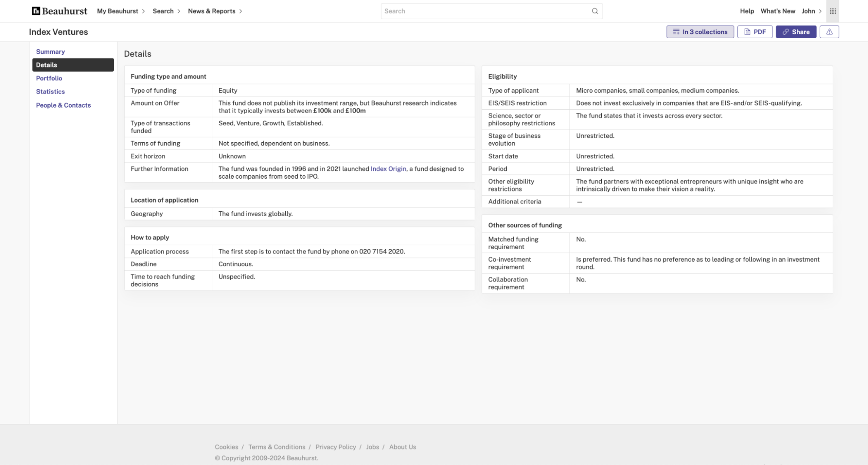Click the application process phone number text
The height and width of the screenshot is (465, 868).
(311, 252)
